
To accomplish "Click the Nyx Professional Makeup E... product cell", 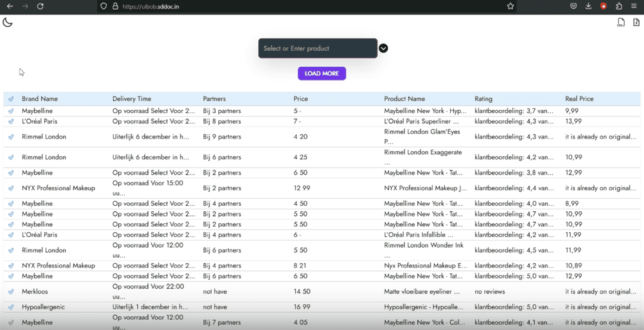I will (x=426, y=266).
